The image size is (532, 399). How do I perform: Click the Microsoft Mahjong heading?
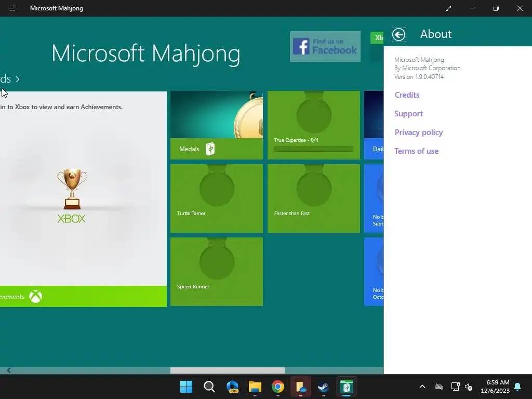pyautogui.click(x=146, y=54)
